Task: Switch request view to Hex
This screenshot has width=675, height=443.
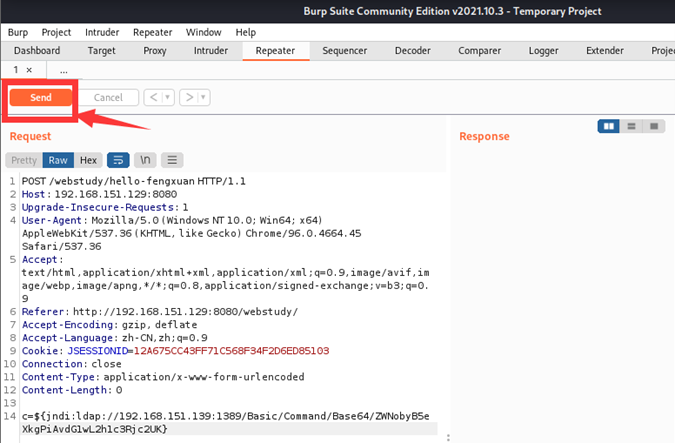Action: coord(88,160)
